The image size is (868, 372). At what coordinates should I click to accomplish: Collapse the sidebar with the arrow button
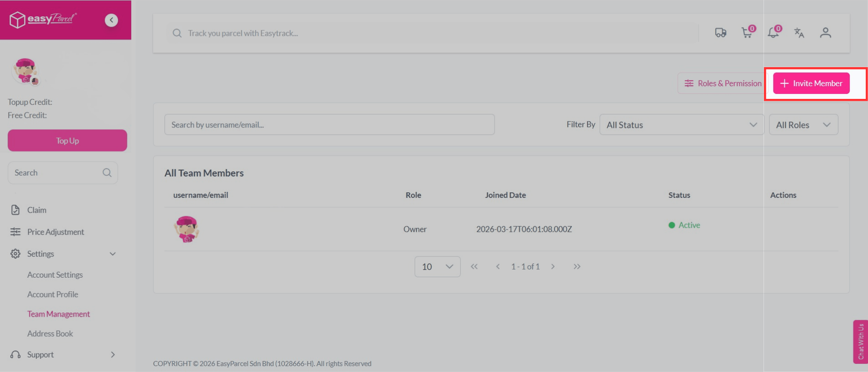tap(111, 20)
